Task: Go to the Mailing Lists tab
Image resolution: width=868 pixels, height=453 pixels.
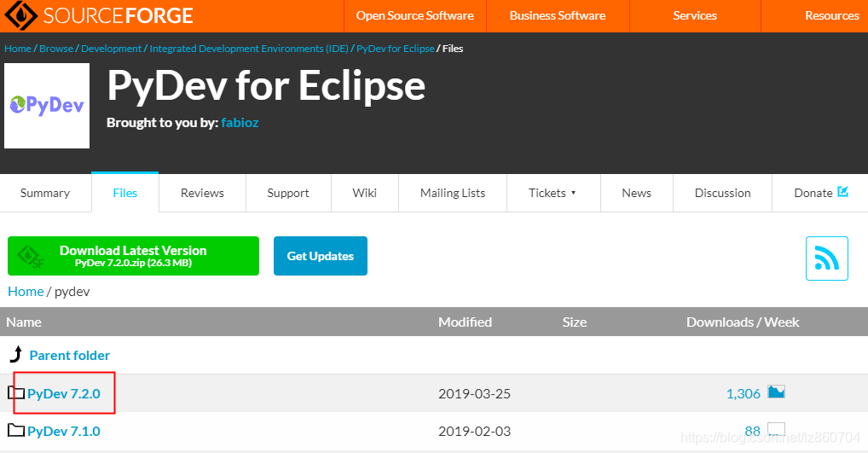Action: (453, 193)
